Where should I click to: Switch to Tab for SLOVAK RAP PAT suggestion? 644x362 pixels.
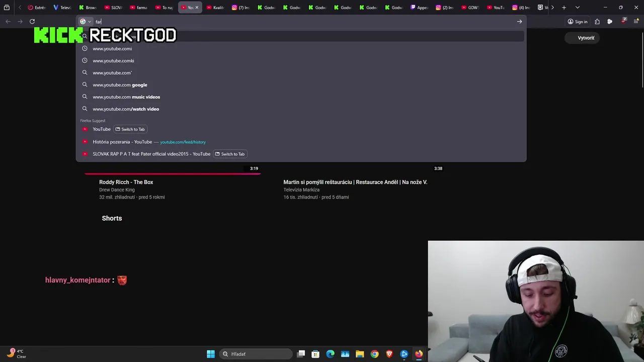pos(230,154)
